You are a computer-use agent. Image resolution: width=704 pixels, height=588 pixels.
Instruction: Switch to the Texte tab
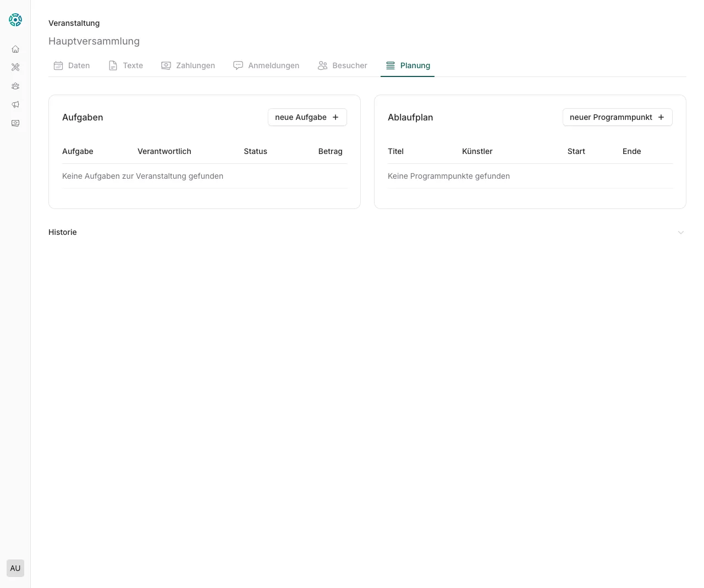[x=126, y=65]
